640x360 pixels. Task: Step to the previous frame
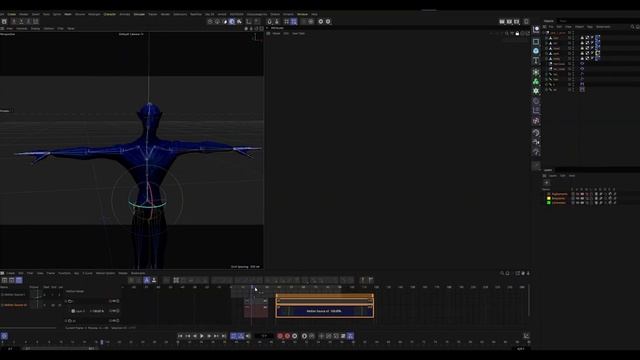195,336
